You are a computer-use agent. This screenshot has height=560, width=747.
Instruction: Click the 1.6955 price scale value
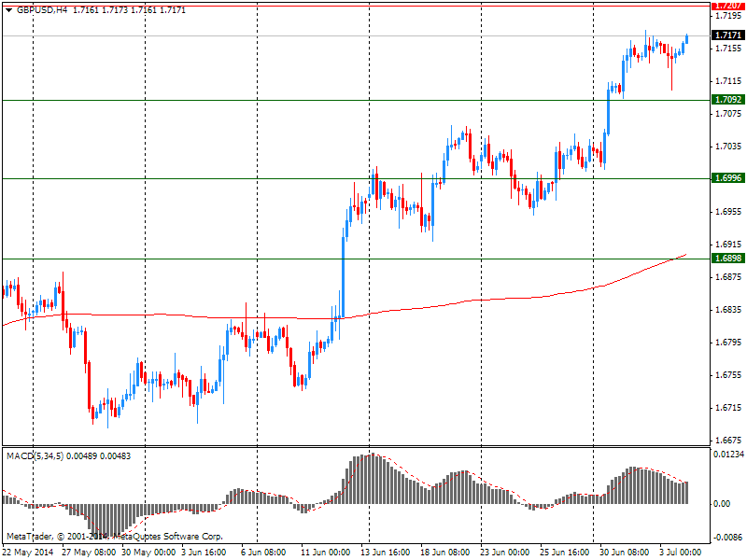(x=729, y=212)
